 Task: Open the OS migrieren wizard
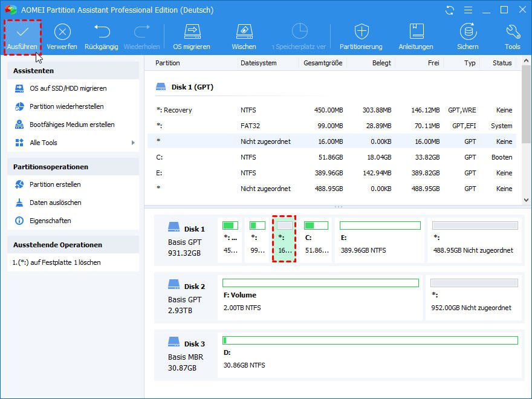(192, 37)
